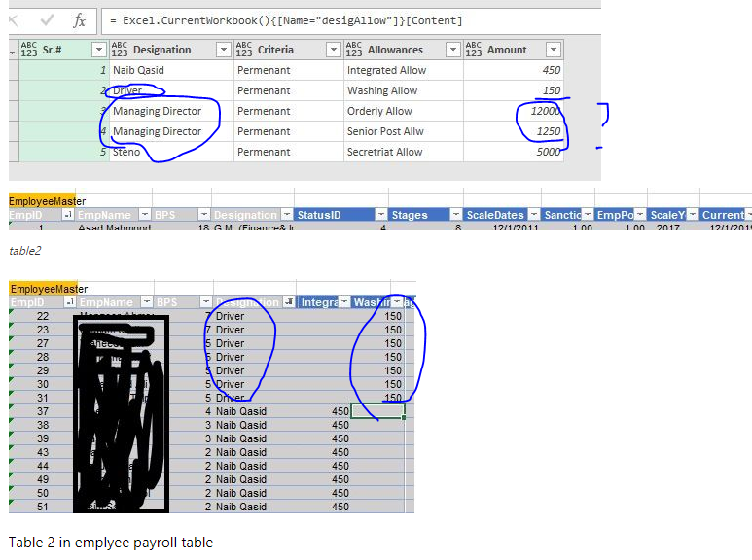Open the EmpPo column filter arrow
This screenshot has height=560, width=752.
(640, 214)
